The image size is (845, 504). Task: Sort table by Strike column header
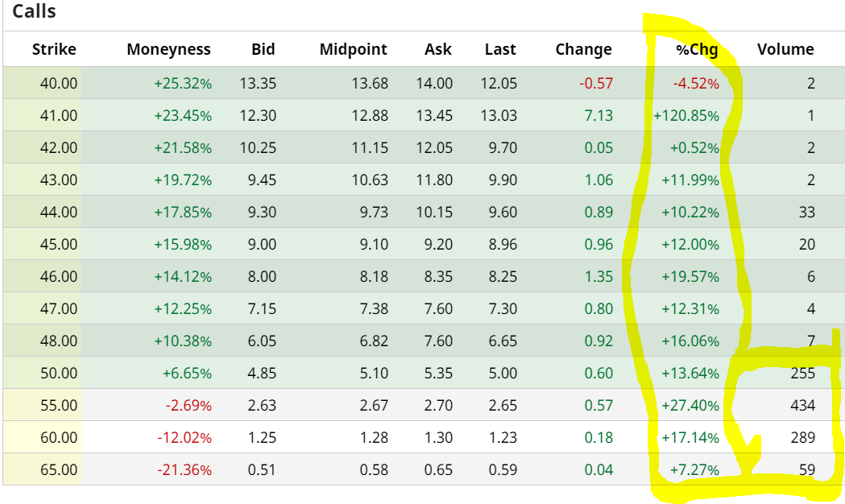coord(54,49)
